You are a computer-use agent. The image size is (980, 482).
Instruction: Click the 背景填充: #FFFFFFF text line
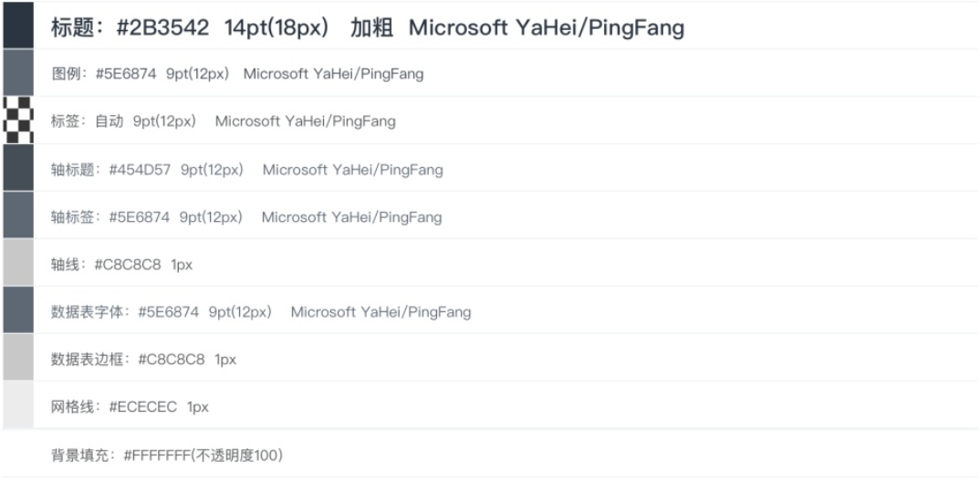coord(166,455)
